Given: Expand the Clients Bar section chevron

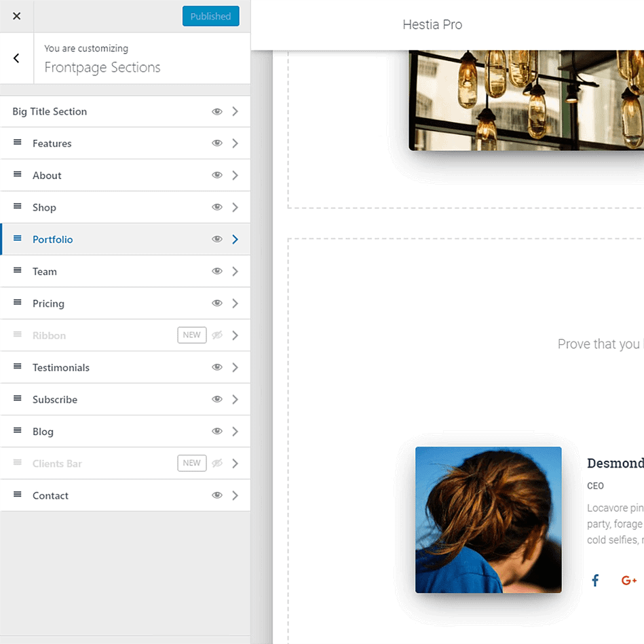Looking at the screenshot, I should coord(235,463).
